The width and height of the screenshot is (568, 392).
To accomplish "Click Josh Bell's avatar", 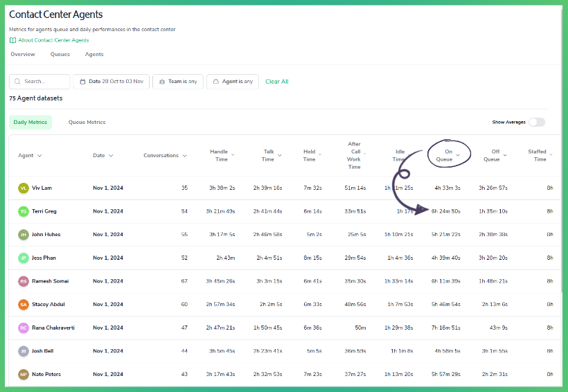I will click(x=24, y=351).
